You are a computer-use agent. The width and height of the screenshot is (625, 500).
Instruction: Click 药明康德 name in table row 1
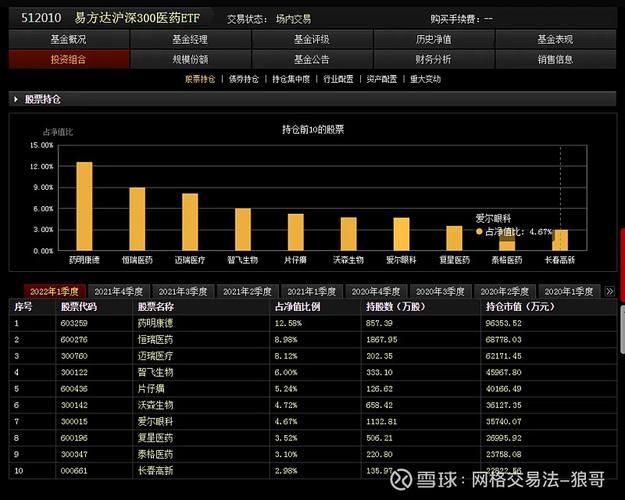[x=155, y=323]
